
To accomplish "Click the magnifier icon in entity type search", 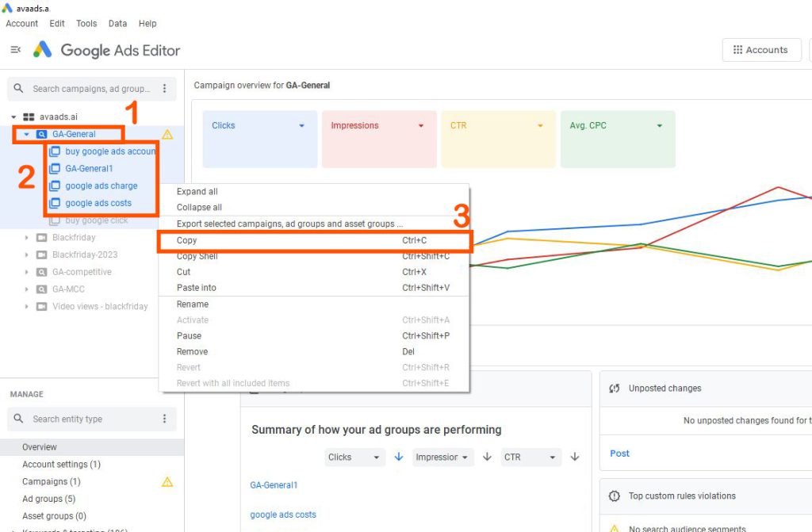I will click(x=19, y=419).
